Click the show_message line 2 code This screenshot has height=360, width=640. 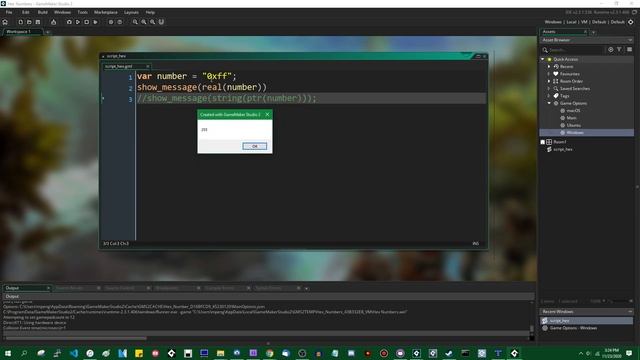(x=202, y=87)
